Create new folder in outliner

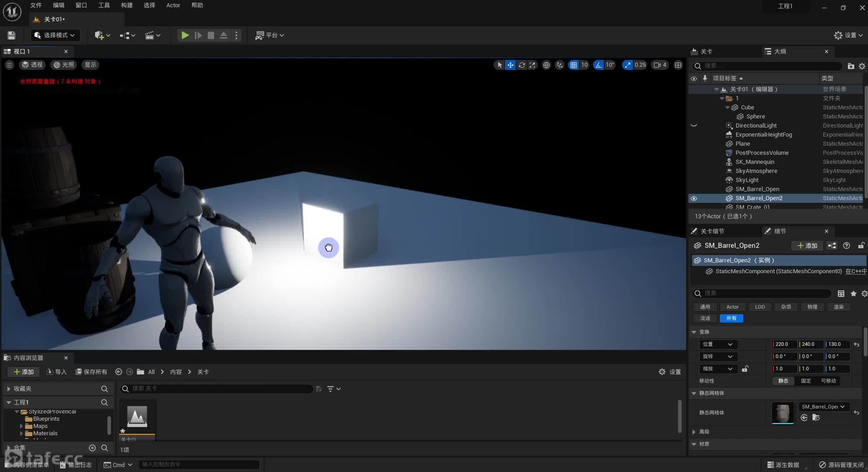click(850, 66)
